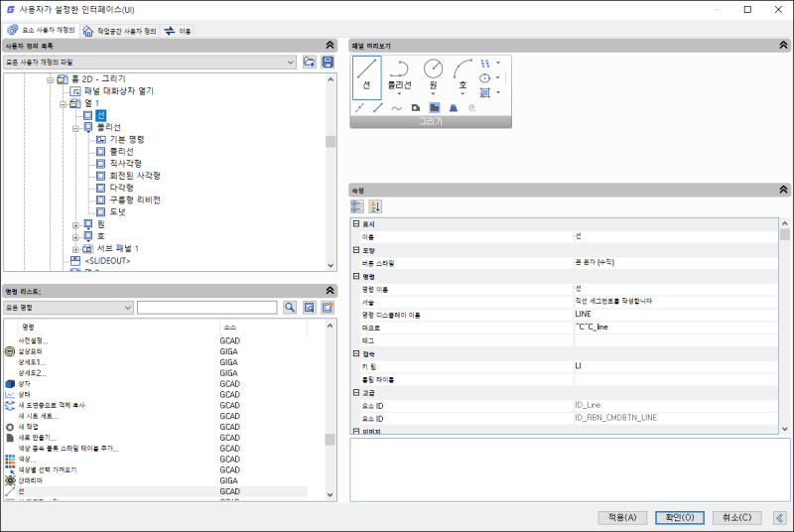The width and height of the screenshot is (794, 532).
Task: Expand the 원 tree node
Action: [x=75, y=224]
